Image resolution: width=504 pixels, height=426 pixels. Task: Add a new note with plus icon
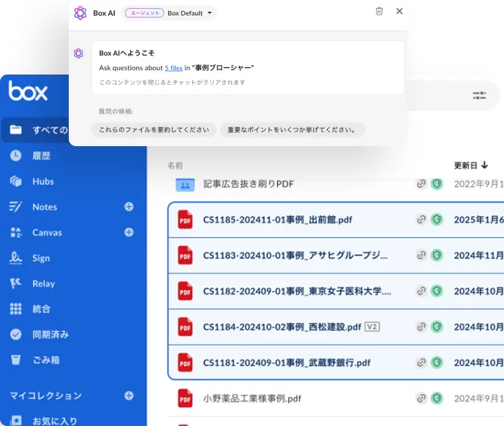(129, 207)
